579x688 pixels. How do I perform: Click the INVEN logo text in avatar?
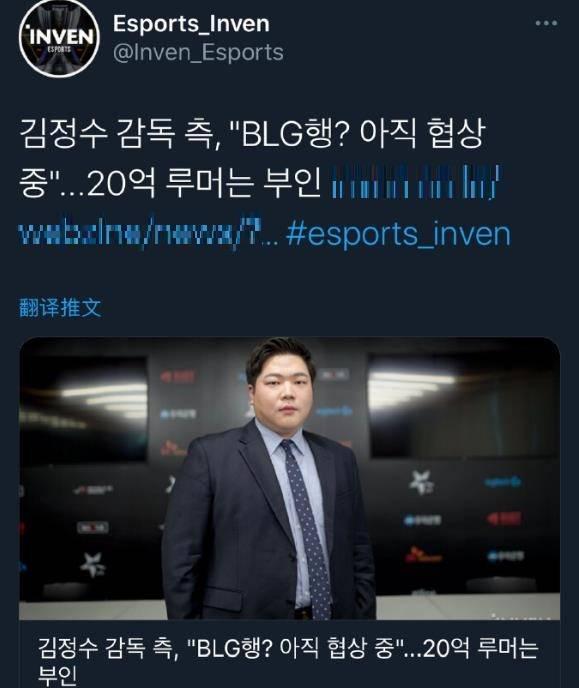[x=61, y=36]
